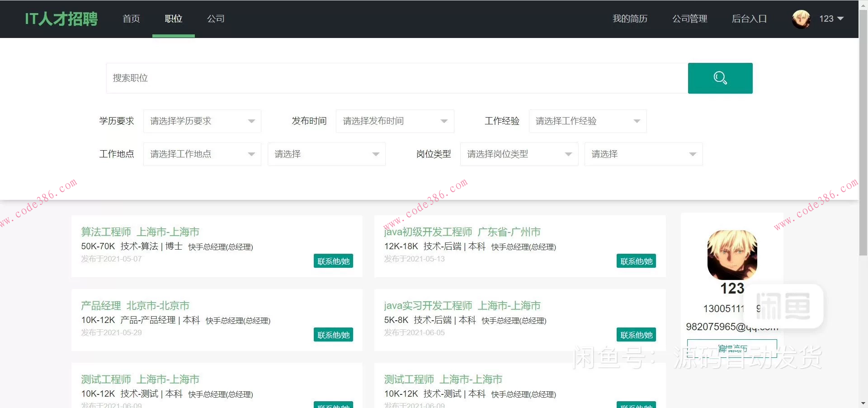Open the user avatar menu in top bar

(x=801, y=19)
